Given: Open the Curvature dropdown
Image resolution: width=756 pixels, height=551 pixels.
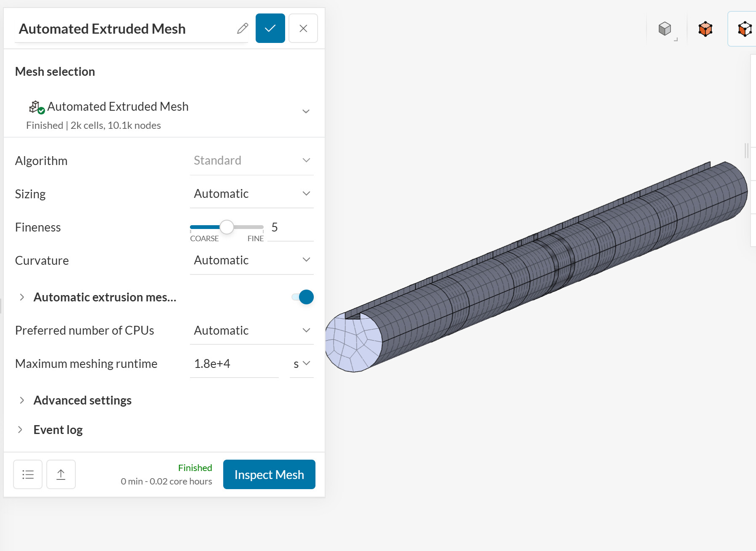Looking at the screenshot, I should click(251, 260).
